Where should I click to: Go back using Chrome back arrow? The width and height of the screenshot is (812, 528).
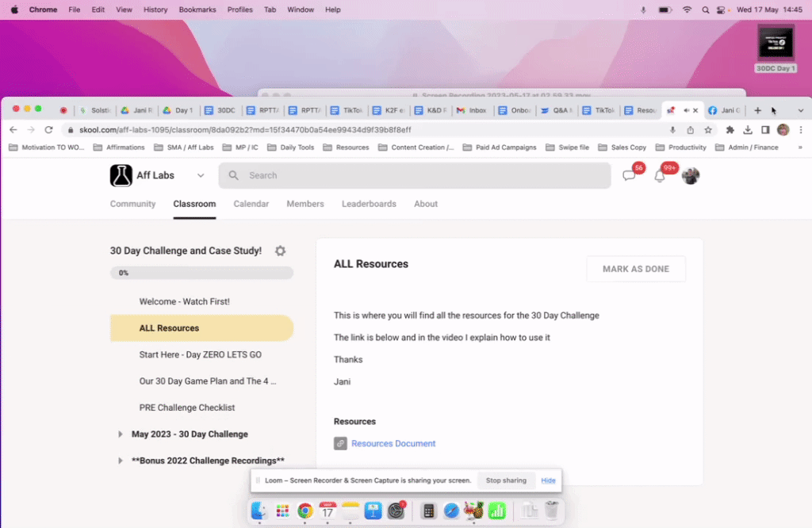coord(13,130)
